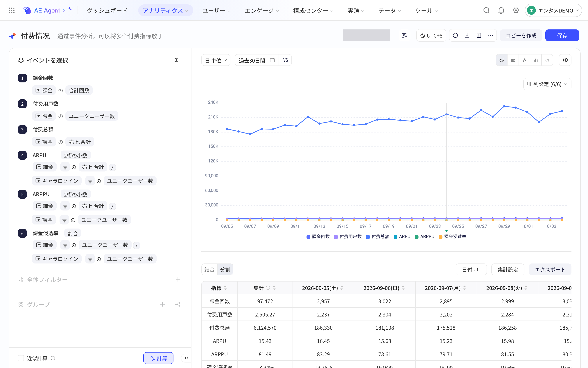Image resolution: width=588 pixels, height=368 pixels.
Task: Click the 保存 button
Action: (x=562, y=36)
